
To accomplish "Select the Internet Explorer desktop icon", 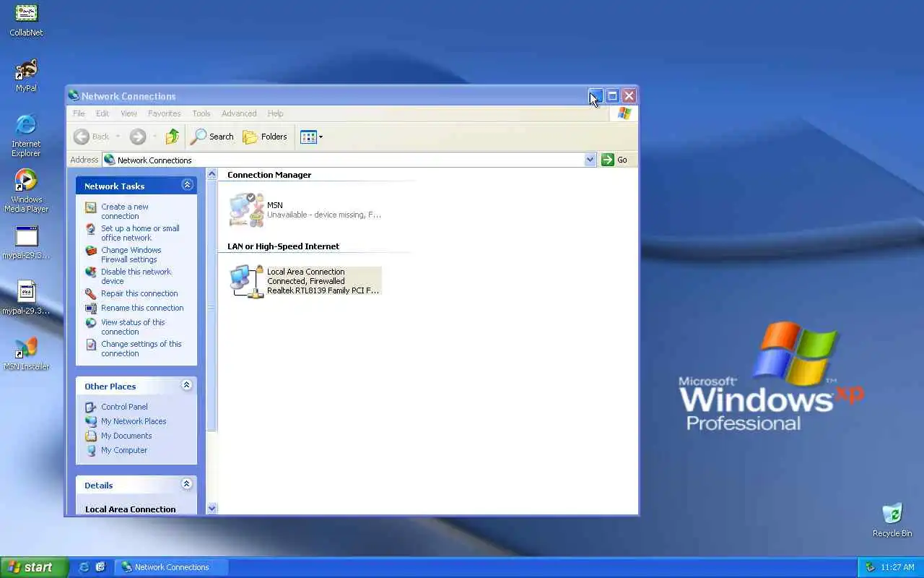I will click(26, 135).
